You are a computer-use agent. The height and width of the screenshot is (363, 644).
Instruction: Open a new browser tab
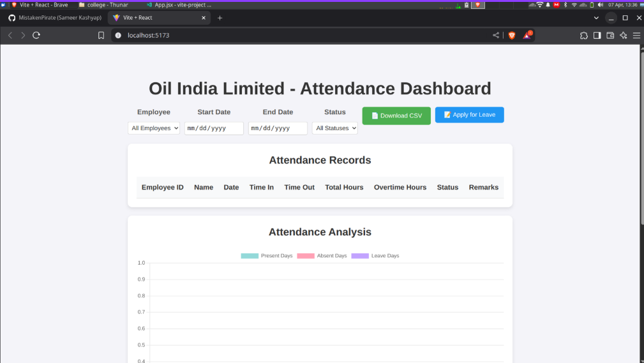click(220, 18)
